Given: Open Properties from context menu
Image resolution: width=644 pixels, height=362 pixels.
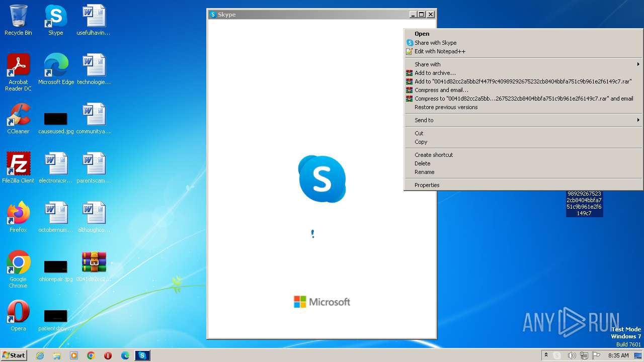Looking at the screenshot, I should (x=523, y=185).
